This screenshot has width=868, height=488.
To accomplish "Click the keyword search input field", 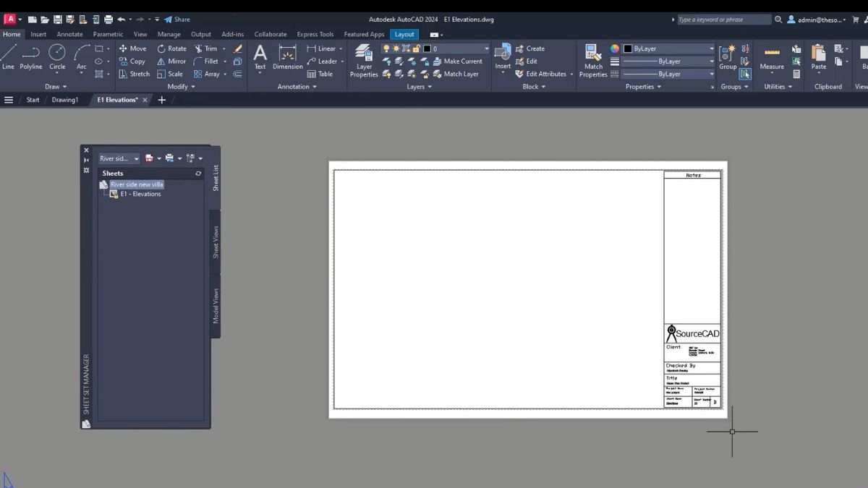I will pyautogui.click(x=724, y=20).
